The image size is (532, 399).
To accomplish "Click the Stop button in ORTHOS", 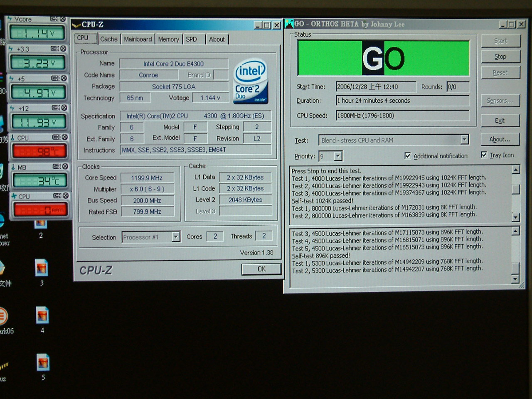I will [x=500, y=57].
